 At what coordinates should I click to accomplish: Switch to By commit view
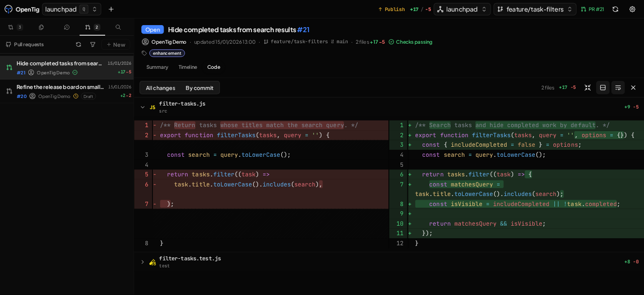click(199, 88)
